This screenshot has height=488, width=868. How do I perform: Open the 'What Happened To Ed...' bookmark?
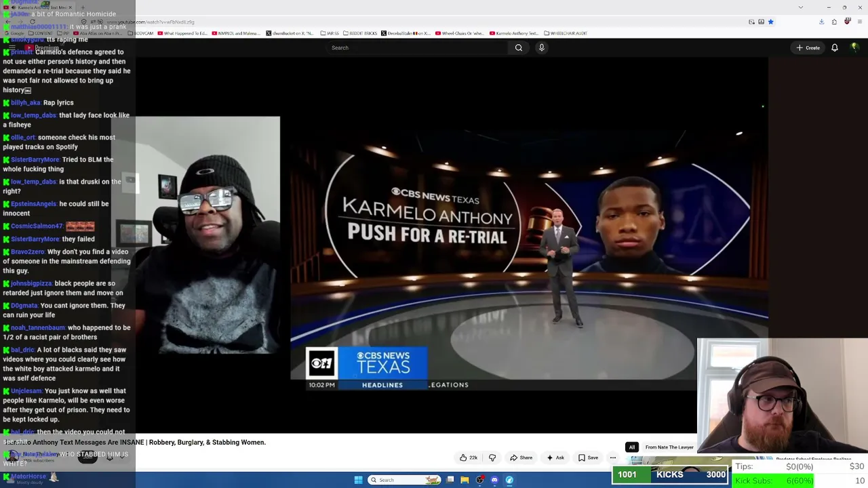[x=182, y=33]
